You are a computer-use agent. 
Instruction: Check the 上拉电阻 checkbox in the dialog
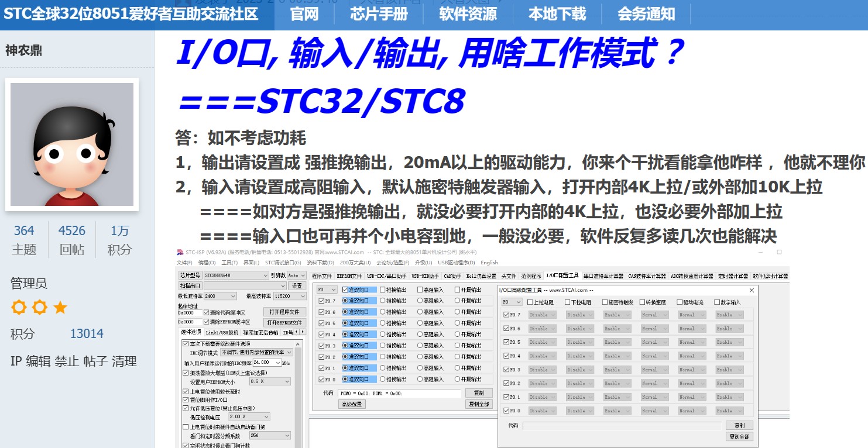(530, 302)
